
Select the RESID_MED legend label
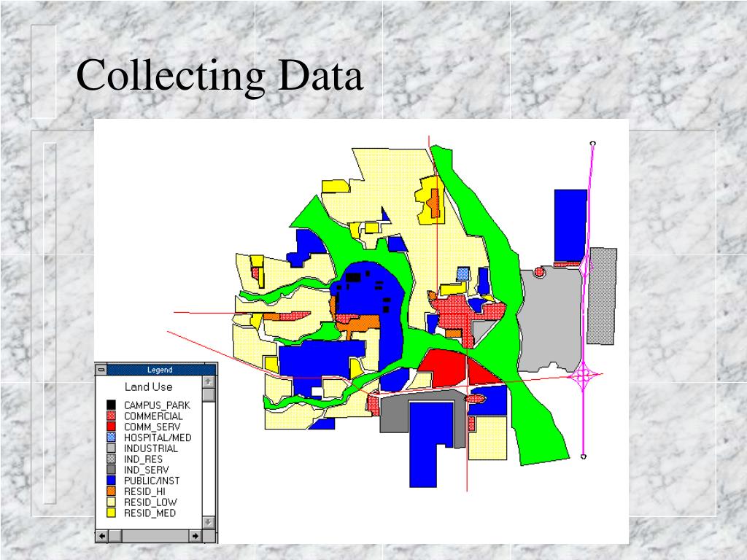click(x=150, y=513)
